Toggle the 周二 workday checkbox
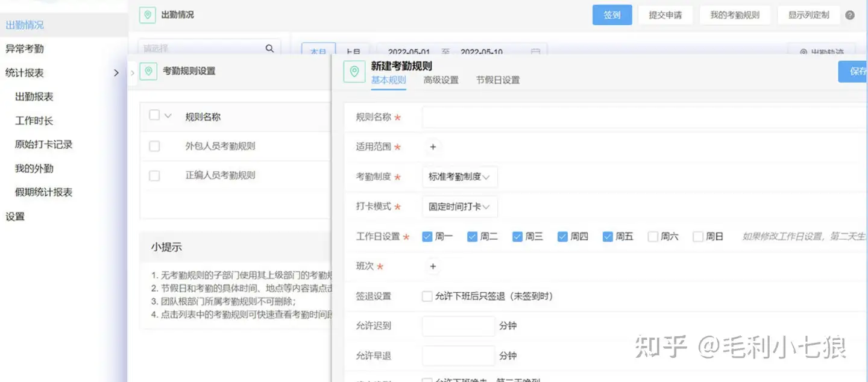The height and width of the screenshot is (382, 868). pos(473,237)
